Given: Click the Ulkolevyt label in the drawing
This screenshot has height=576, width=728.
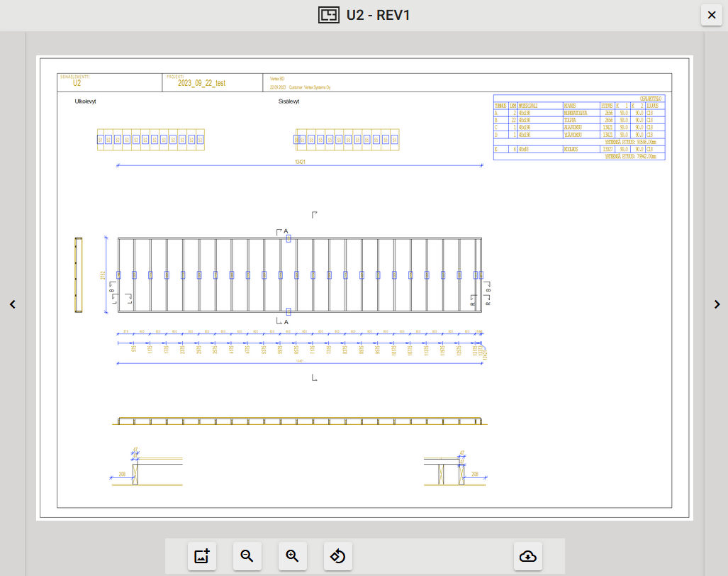Looking at the screenshot, I should (85, 101).
